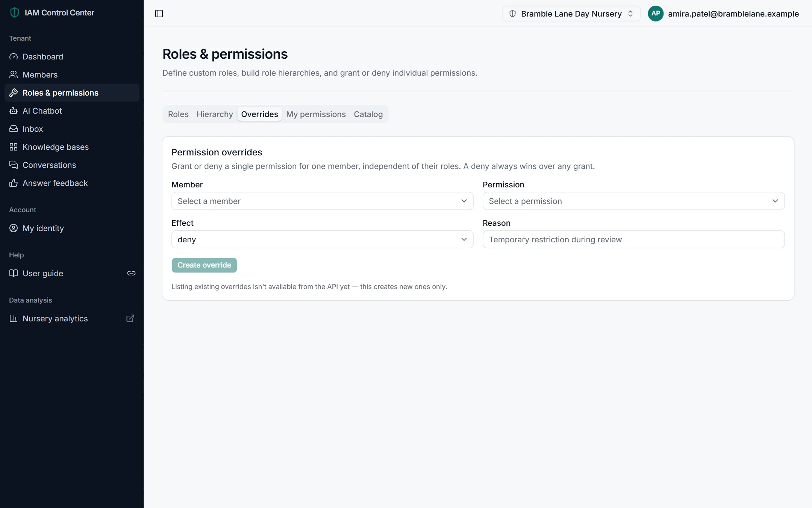Open the My identity account link
The image size is (812, 508).
tap(72, 228)
